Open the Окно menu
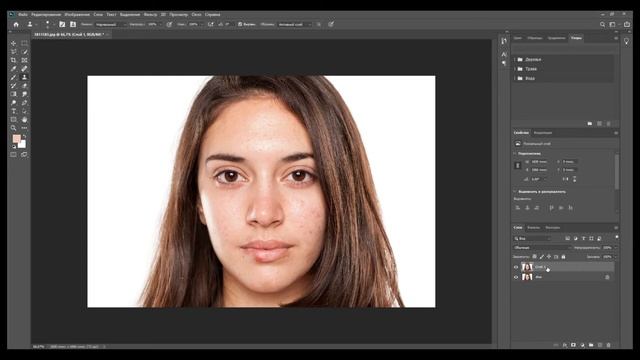Viewport: 640px width, 360px height. click(x=196, y=15)
